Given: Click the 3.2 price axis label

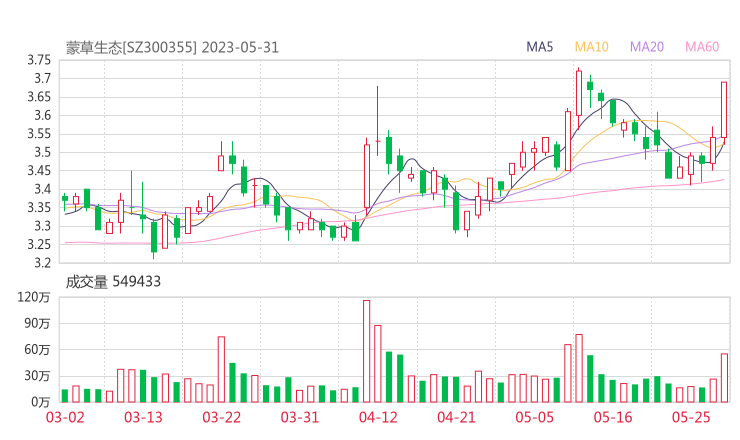Looking at the screenshot, I should pyautogui.click(x=42, y=262).
